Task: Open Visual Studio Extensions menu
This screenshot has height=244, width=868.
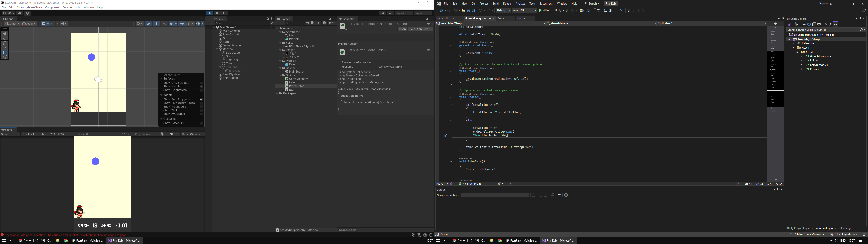Action: 546,4
